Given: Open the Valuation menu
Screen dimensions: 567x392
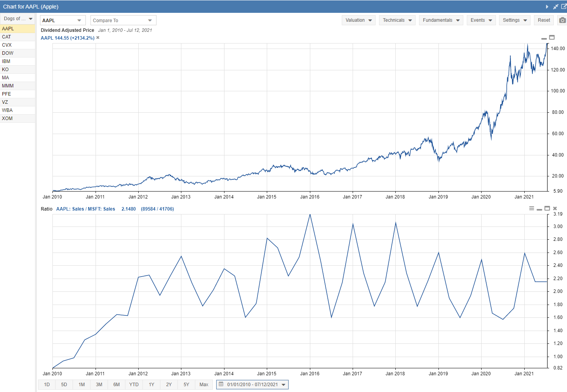Looking at the screenshot, I should (358, 20).
